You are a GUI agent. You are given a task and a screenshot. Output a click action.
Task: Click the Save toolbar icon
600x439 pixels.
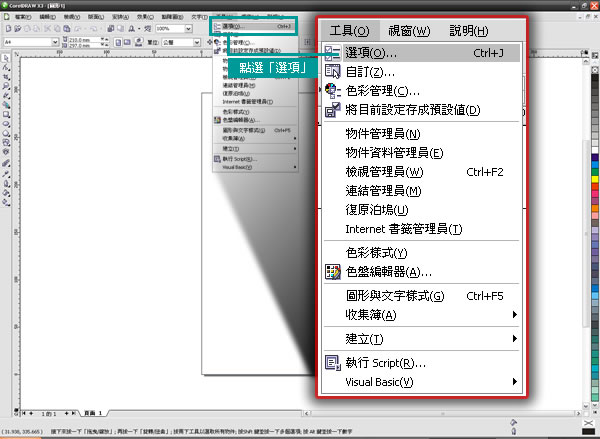coord(27,29)
